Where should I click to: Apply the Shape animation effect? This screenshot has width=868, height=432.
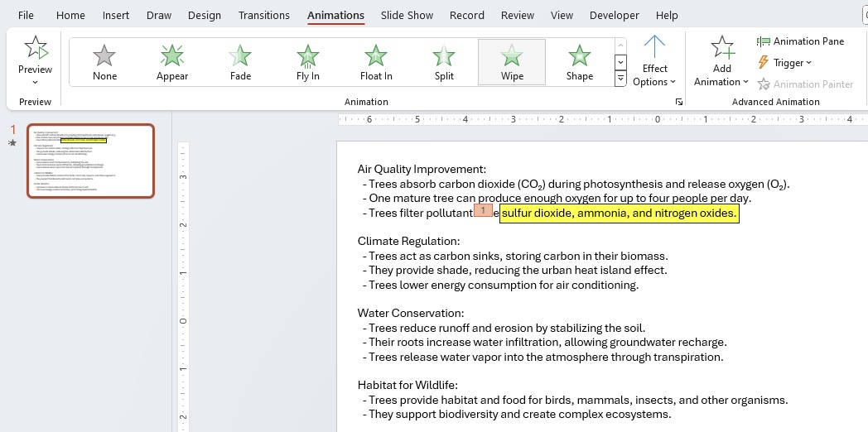[580, 63]
